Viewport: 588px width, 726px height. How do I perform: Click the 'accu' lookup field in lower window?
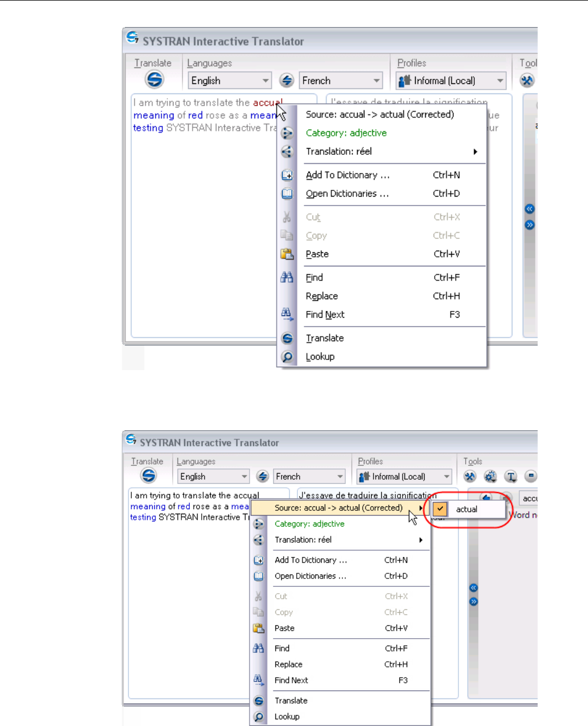pos(528,498)
